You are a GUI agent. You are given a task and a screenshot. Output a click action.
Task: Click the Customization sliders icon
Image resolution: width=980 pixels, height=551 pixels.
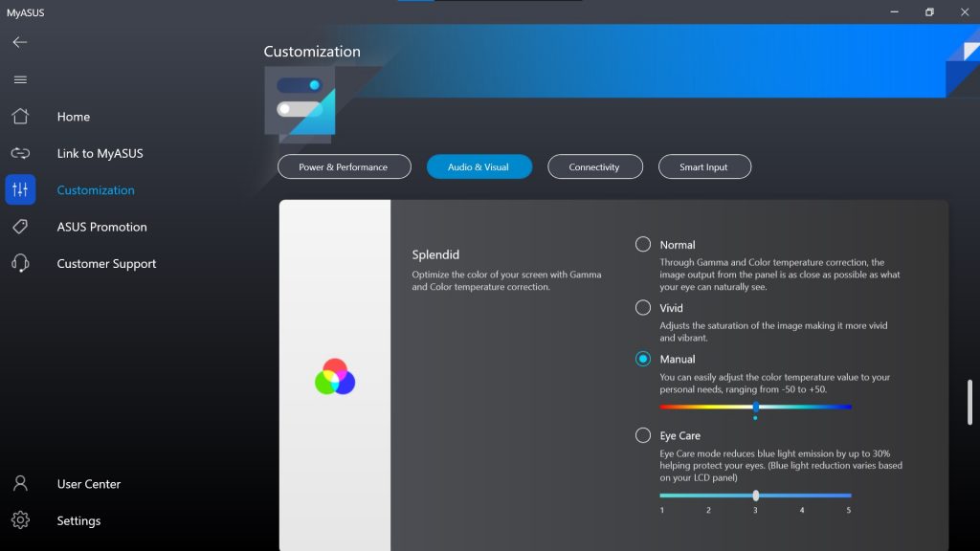coord(20,190)
